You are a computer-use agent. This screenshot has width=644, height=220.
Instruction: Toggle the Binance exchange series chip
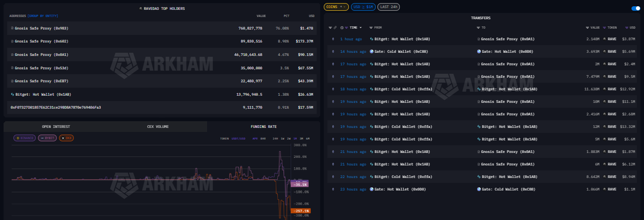coord(25,138)
